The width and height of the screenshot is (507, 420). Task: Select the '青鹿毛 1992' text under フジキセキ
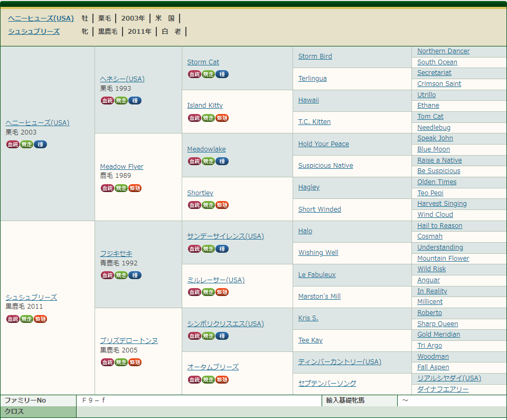(119, 263)
